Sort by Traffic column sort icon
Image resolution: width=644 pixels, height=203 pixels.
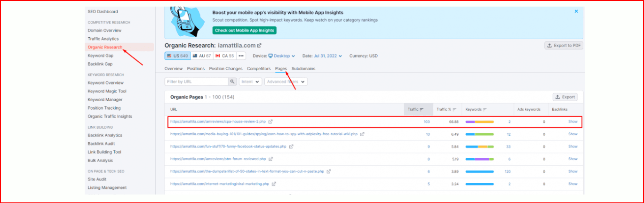pyautogui.click(x=421, y=110)
